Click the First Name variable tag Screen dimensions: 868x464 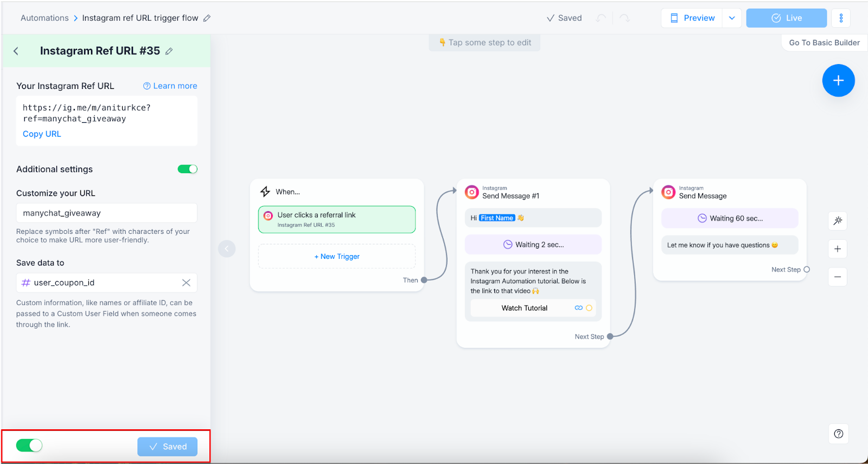point(497,218)
